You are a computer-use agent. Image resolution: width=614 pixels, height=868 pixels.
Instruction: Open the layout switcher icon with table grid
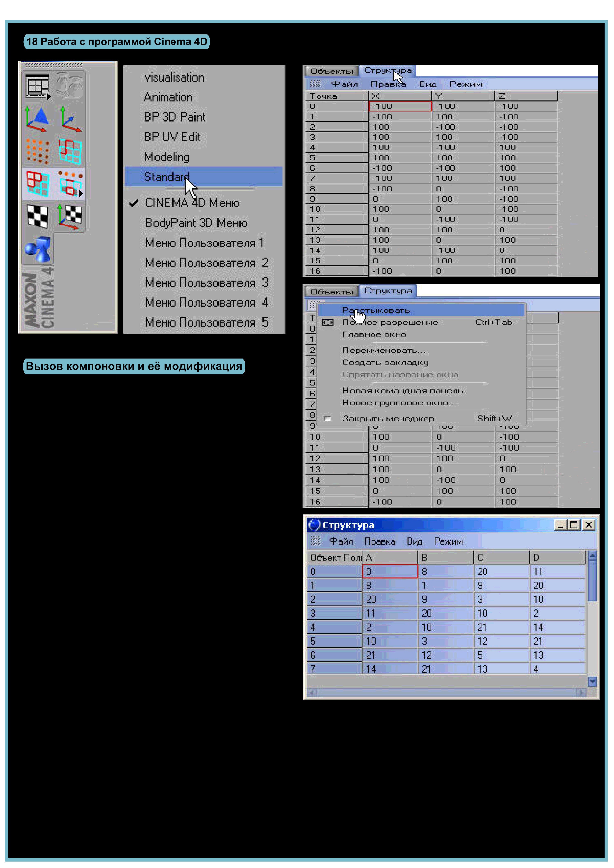click(37, 86)
